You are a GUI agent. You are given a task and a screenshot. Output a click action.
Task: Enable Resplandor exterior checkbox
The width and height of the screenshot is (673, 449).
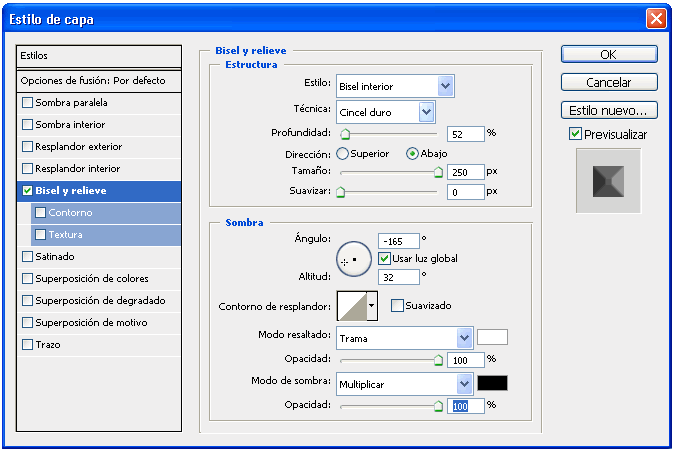(x=27, y=146)
